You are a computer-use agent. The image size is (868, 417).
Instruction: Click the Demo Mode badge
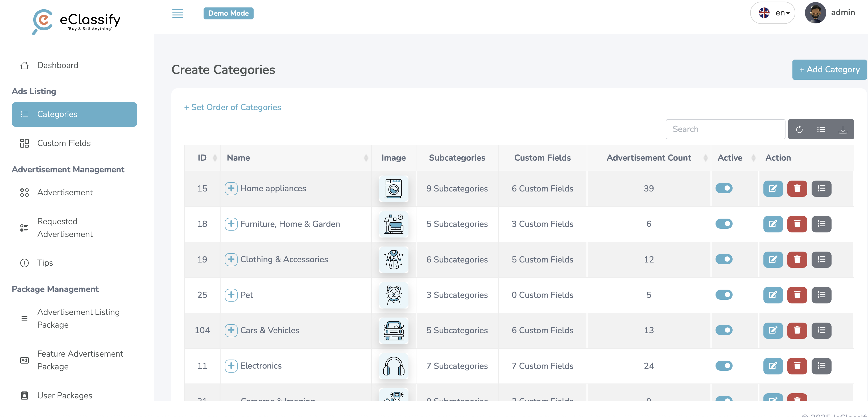(x=229, y=14)
